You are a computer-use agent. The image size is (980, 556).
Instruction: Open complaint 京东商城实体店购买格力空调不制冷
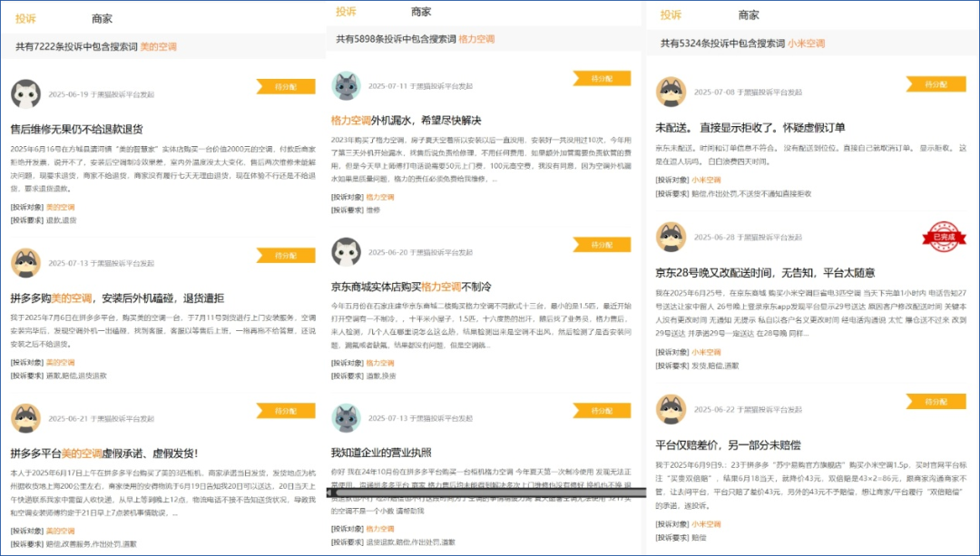coord(411,287)
